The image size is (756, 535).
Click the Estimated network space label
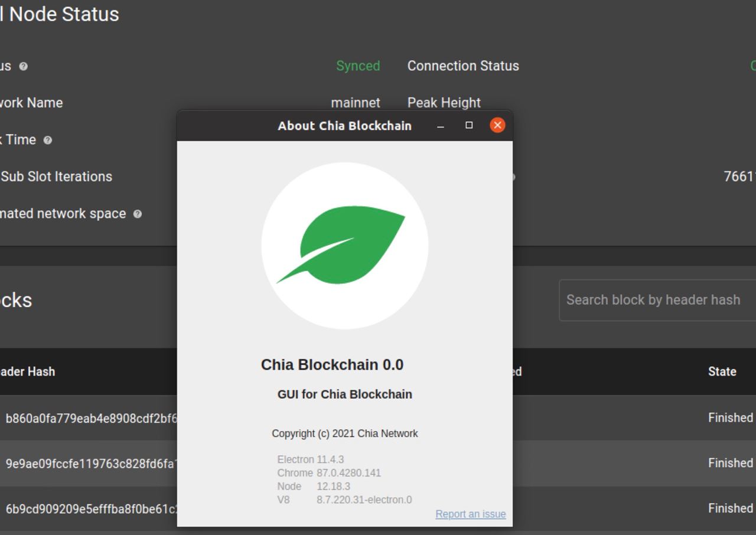pyautogui.click(x=63, y=214)
